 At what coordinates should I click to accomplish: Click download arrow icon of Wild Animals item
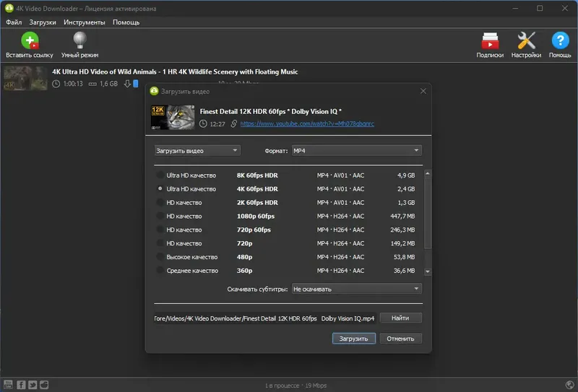[127, 84]
